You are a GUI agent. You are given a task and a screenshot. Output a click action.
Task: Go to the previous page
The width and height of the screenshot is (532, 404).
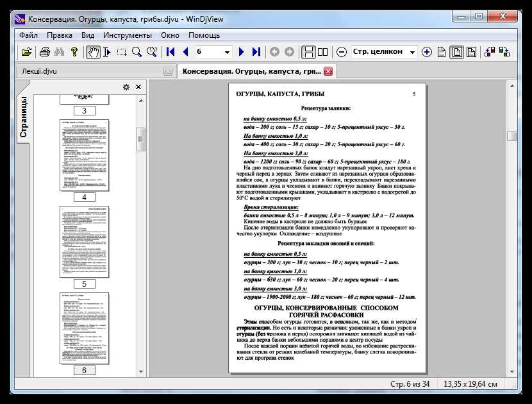click(185, 52)
